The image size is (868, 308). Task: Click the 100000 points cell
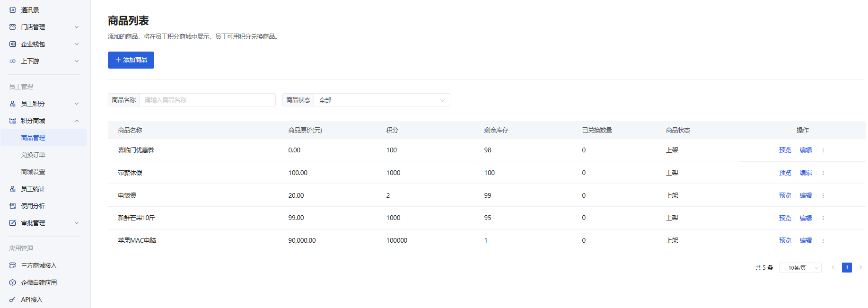(x=396, y=240)
